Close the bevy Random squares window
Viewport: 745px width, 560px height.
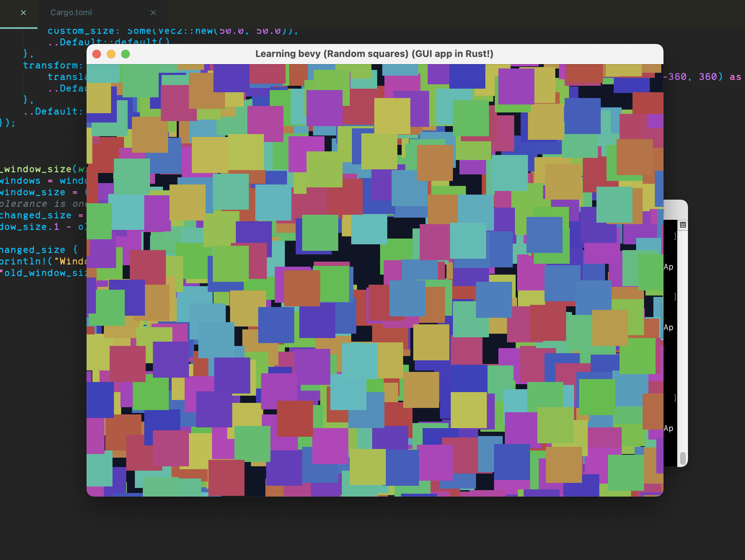pos(97,54)
